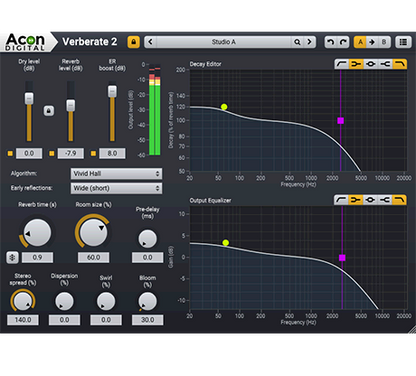The height and width of the screenshot is (376, 416).
Task: Open the Algorithm dropdown Vivid Hall
Action: 116,174
